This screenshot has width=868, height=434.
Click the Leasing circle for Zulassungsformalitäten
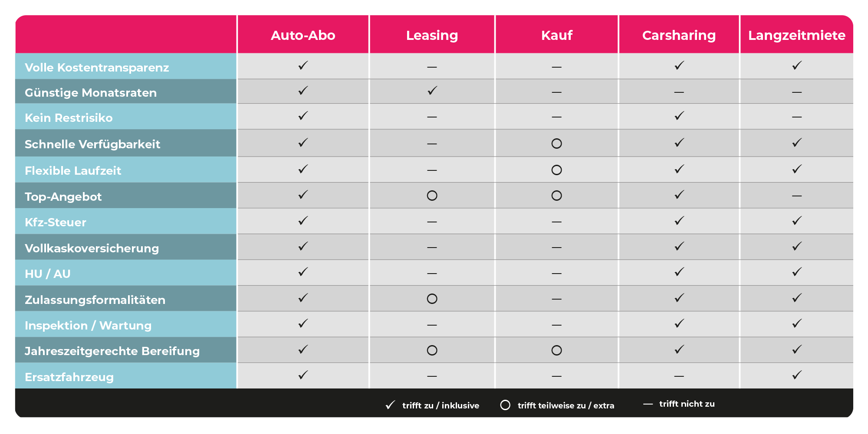point(432,299)
